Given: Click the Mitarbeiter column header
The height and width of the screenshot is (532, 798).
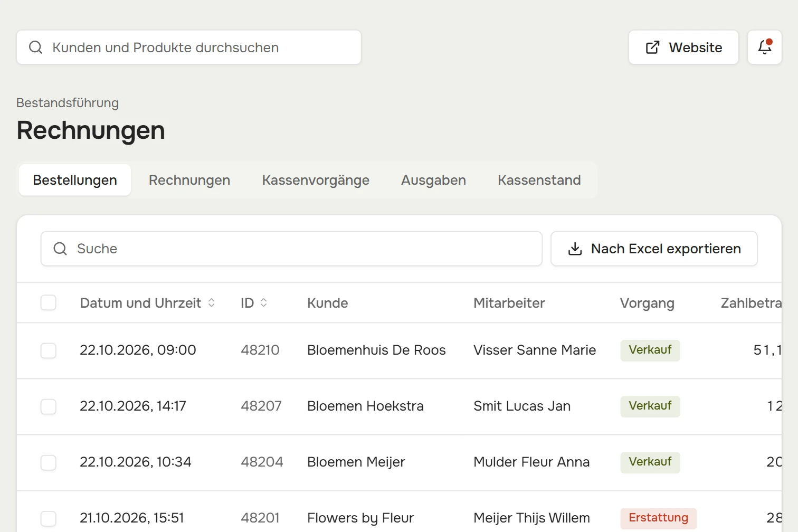Looking at the screenshot, I should click(509, 303).
